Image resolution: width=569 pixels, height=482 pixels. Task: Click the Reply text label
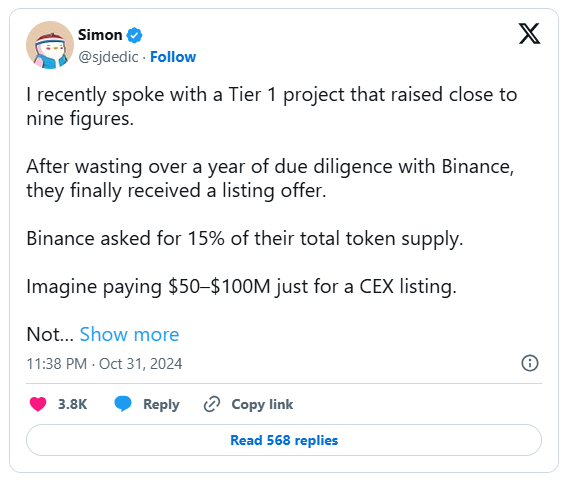pyautogui.click(x=161, y=404)
